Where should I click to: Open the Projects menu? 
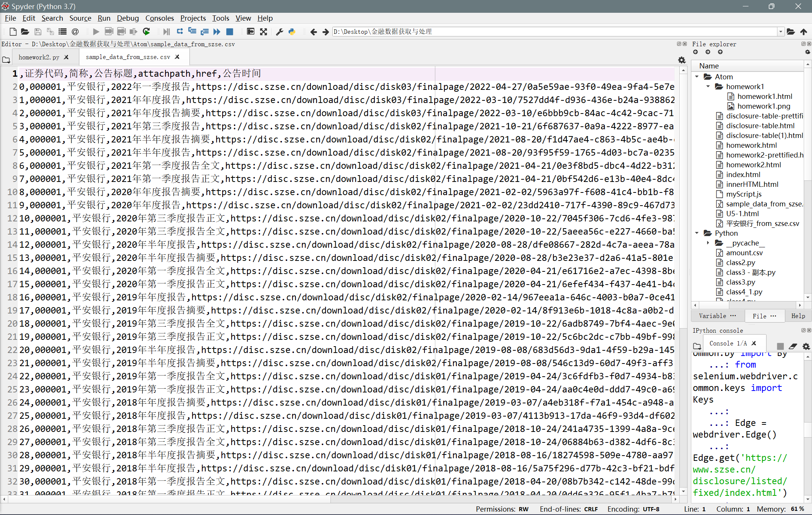tap(193, 18)
